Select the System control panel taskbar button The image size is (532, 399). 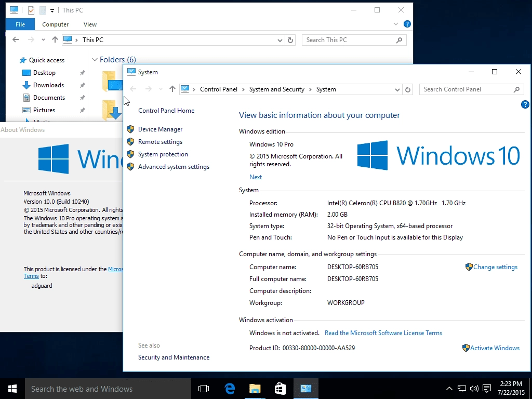click(x=305, y=389)
